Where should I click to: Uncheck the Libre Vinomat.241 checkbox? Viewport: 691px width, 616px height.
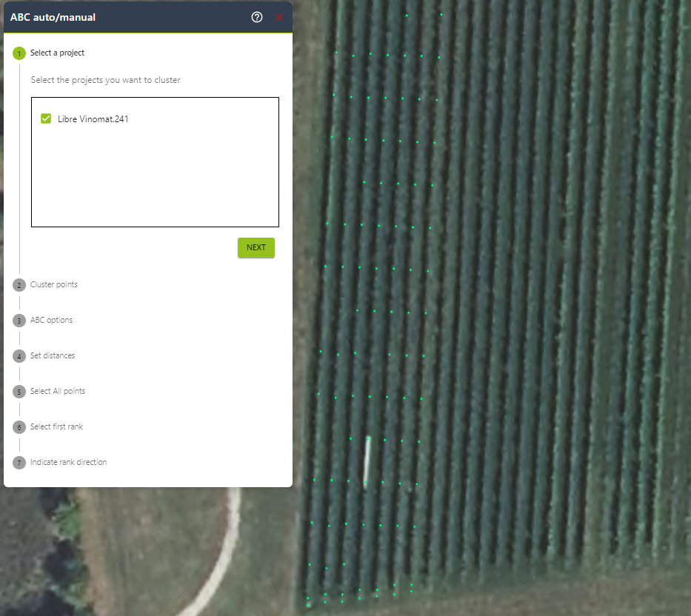(x=46, y=118)
